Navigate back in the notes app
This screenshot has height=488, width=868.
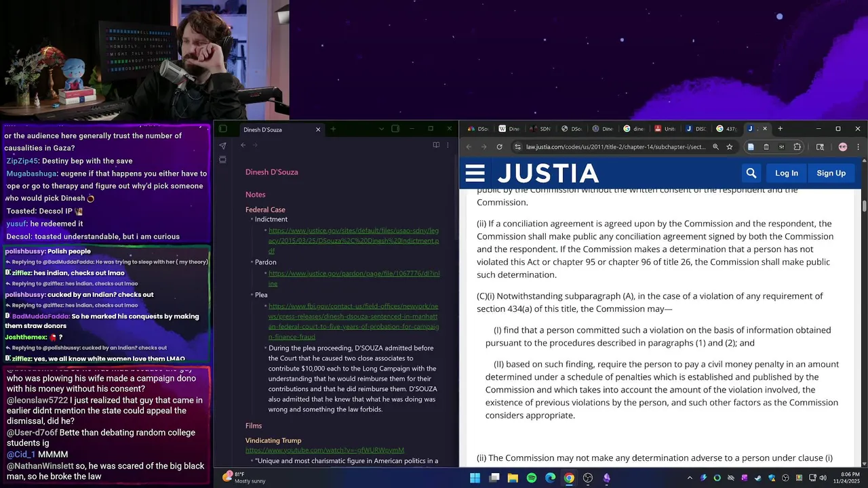[243, 145]
